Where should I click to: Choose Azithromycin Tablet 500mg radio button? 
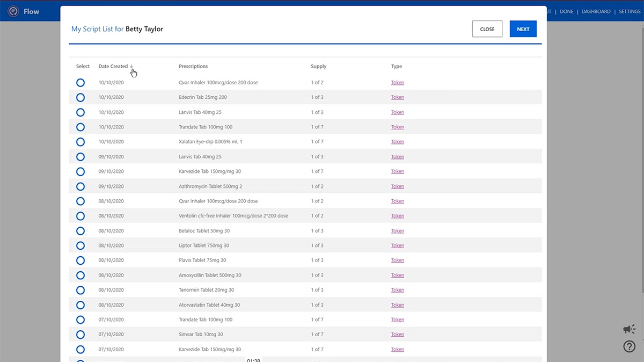[x=80, y=186]
